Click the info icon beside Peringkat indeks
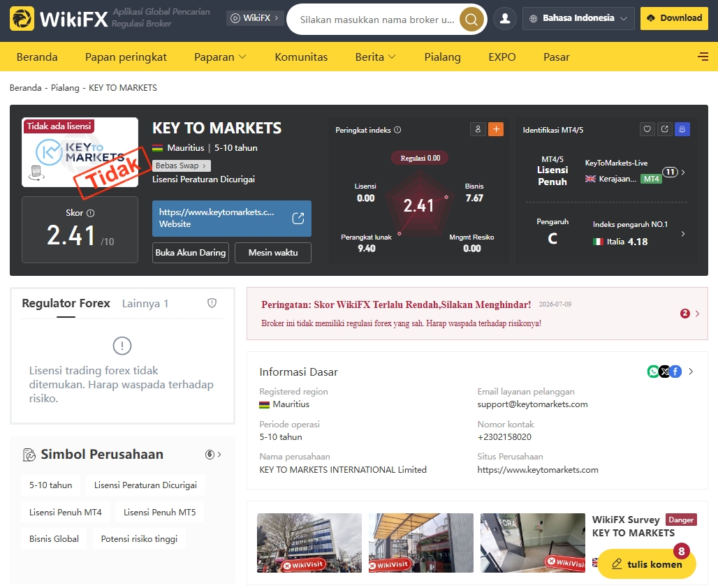Image resolution: width=718 pixels, height=588 pixels. 397,130
